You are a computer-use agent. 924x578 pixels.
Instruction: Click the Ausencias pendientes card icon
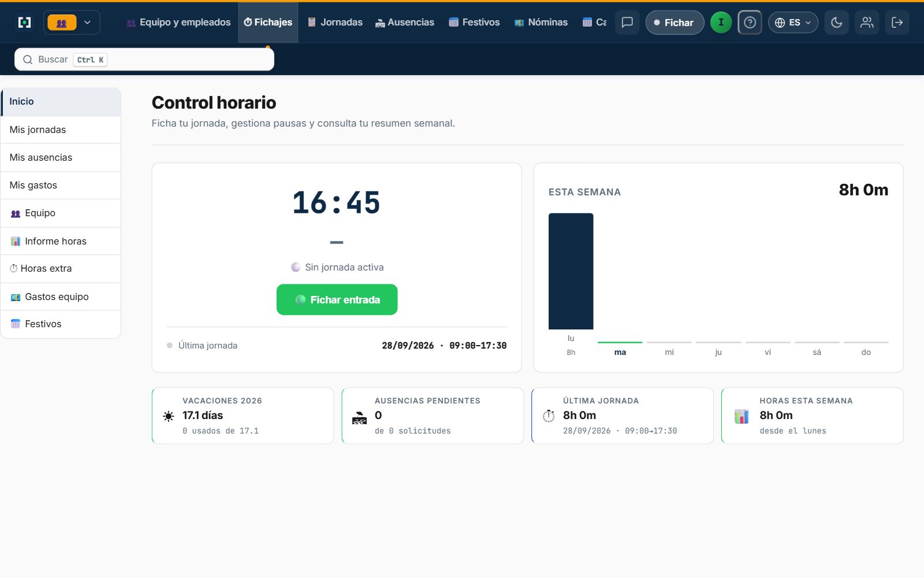pos(359,417)
